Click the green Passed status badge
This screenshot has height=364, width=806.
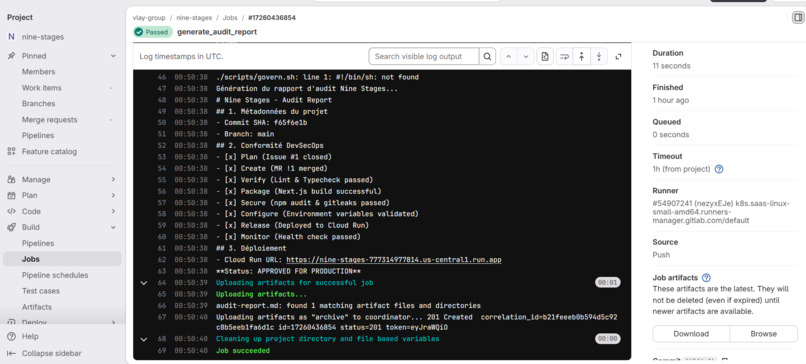153,32
